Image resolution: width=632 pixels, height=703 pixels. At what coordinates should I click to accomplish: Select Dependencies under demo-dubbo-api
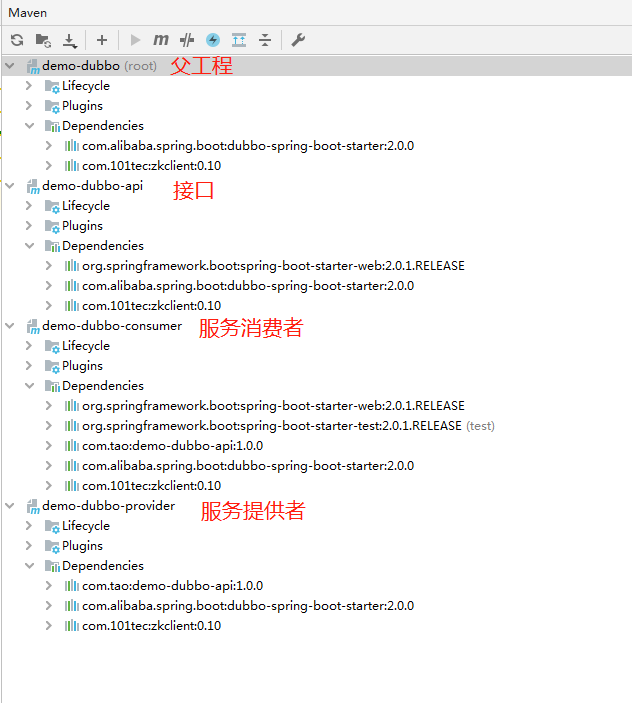(x=103, y=246)
